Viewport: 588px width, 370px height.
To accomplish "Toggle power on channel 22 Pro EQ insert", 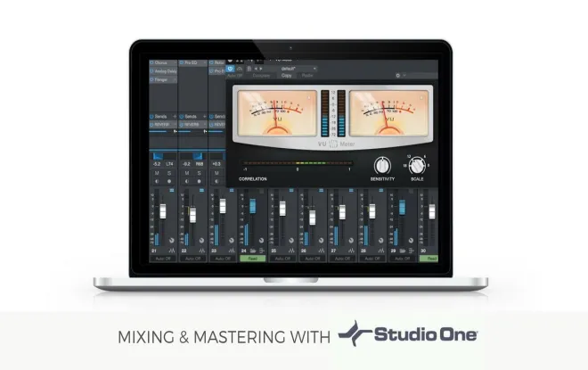I will click(182, 62).
